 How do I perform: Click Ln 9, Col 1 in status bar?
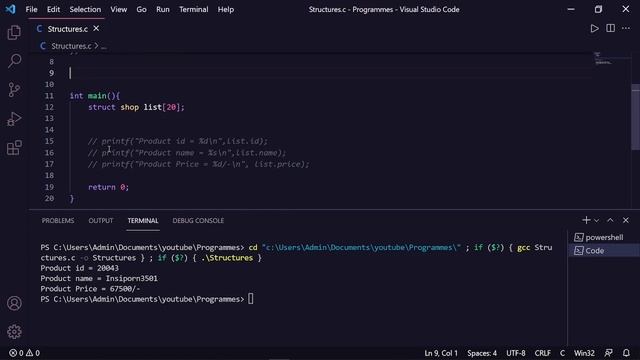coord(441,353)
